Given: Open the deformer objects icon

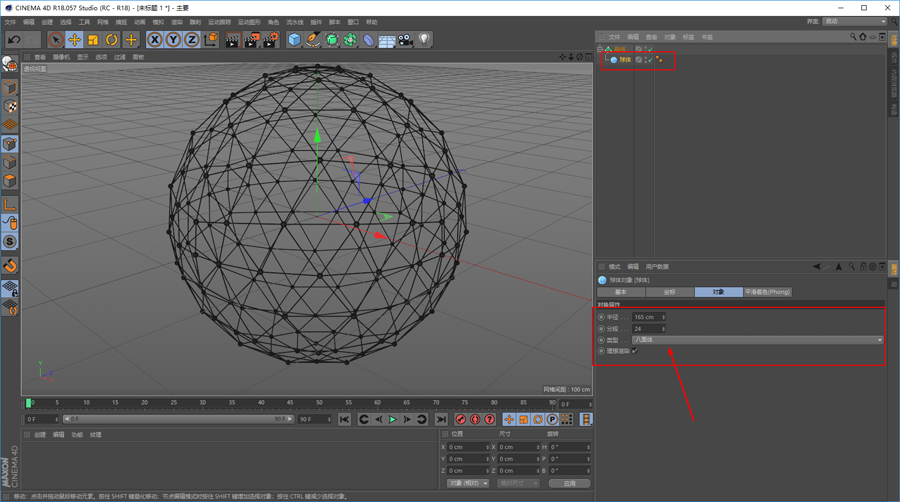Looking at the screenshot, I should tap(368, 40).
